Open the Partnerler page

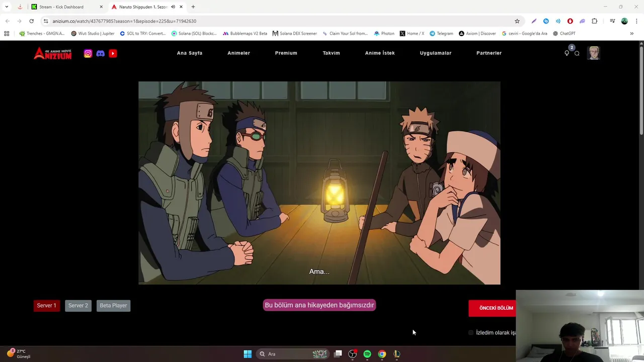coord(489,53)
